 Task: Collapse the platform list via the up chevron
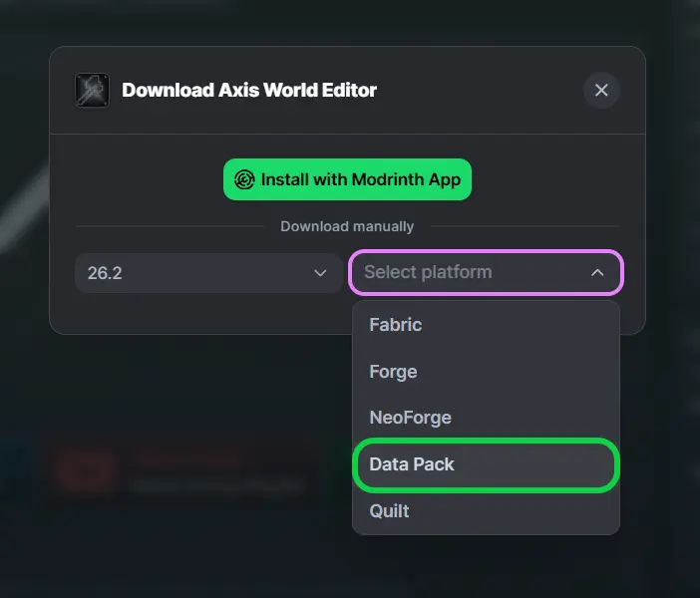(597, 272)
